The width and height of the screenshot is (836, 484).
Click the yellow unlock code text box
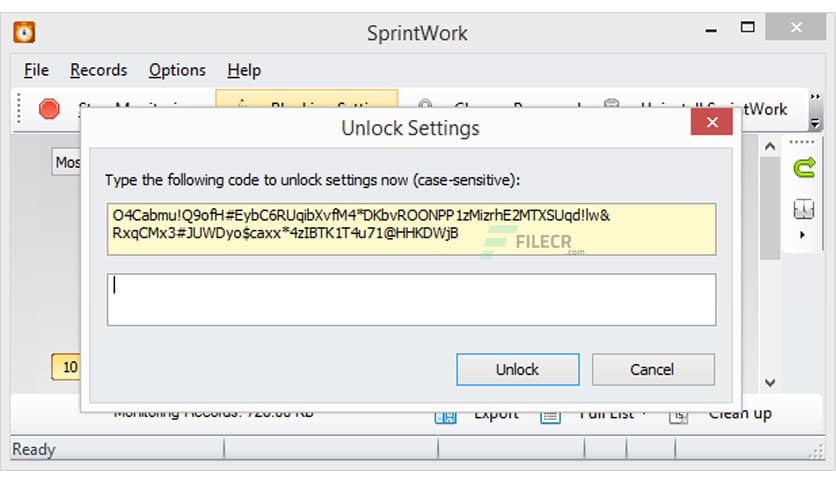click(411, 229)
